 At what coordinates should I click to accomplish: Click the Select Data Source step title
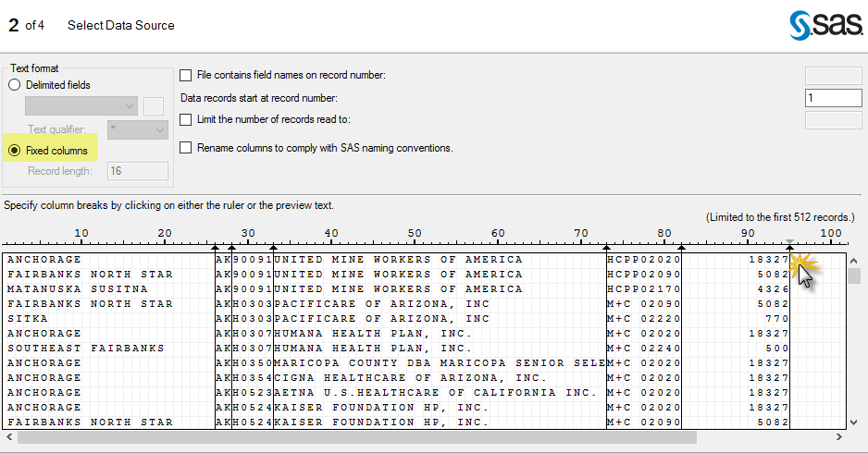[120, 26]
